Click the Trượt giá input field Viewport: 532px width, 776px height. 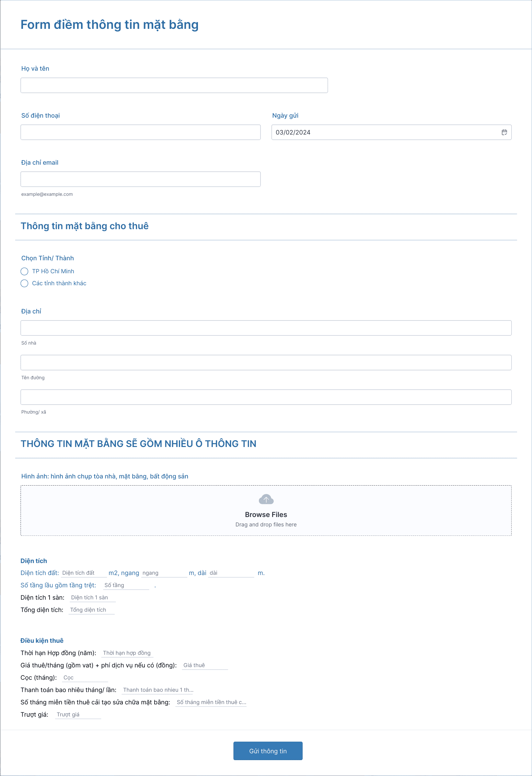click(78, 714)
